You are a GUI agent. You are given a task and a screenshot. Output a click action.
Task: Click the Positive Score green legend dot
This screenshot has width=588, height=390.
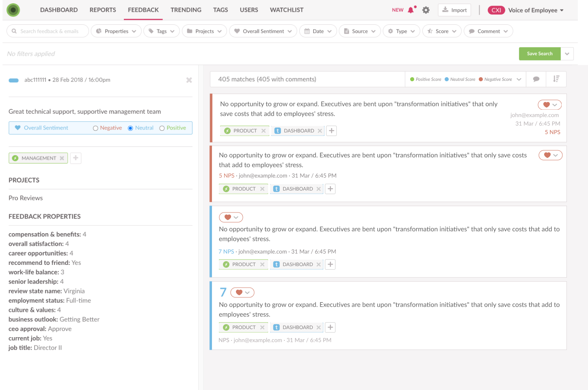coord(412,79)
